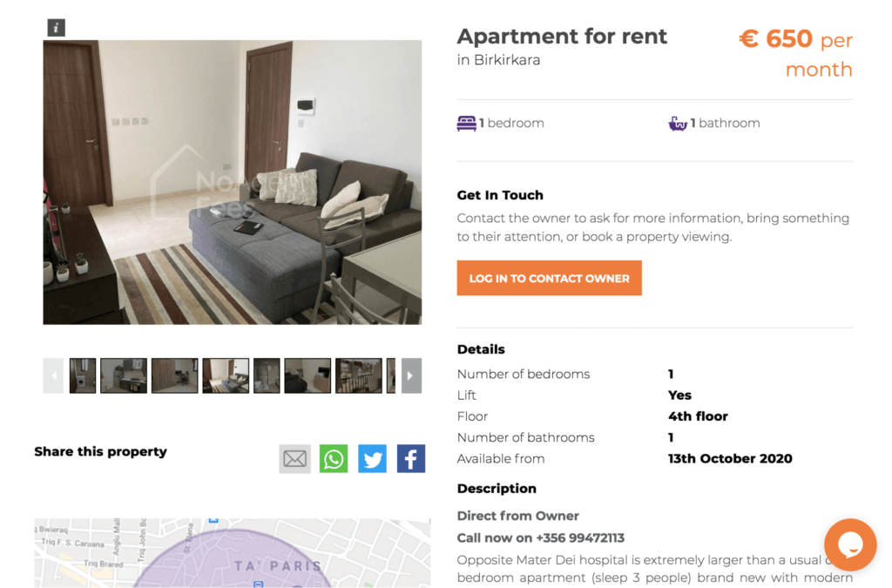Click the info icon above the photo
Image resolution: width=892 pixels, height=588 pixels.
click(56, 27)
